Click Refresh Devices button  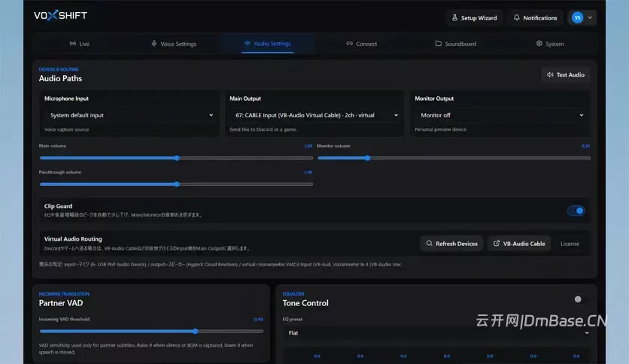[x=451, y=244]
